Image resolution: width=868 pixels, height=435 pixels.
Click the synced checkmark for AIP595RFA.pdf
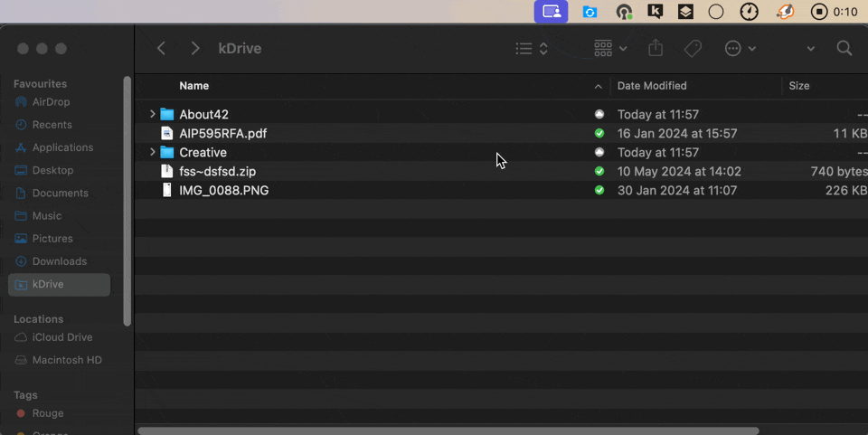599,133
